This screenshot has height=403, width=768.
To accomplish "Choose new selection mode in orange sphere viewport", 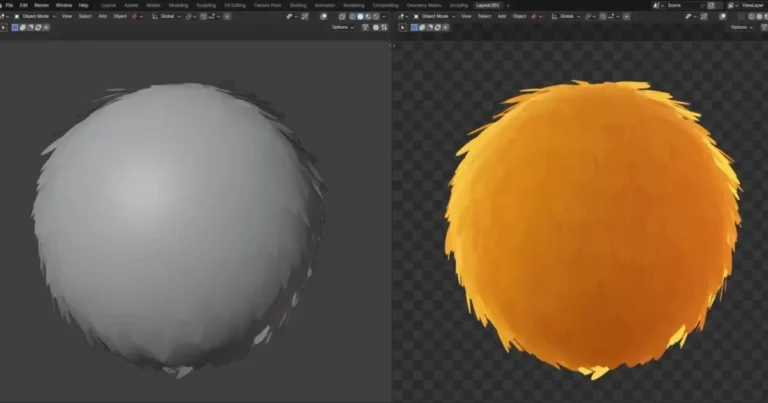I will pos(414,27).
